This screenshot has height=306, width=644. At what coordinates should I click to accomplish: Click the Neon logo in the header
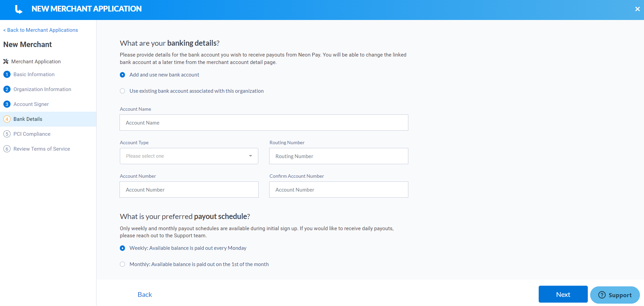18,9
